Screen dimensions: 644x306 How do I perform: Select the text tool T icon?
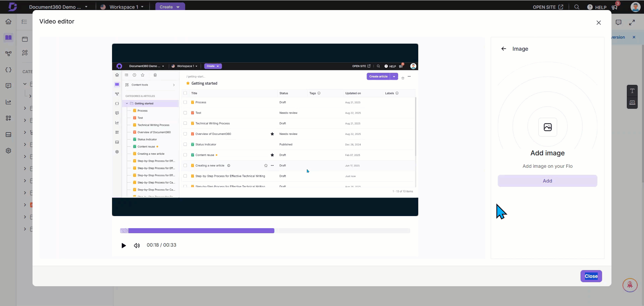point(632,91)
